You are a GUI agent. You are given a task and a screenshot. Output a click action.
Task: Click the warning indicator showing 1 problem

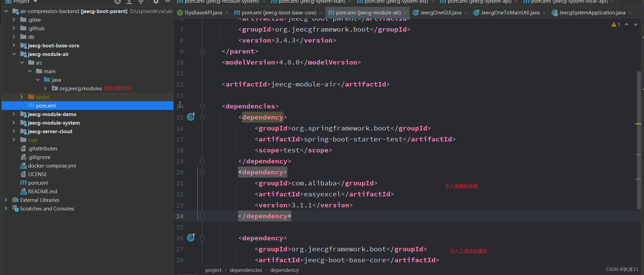click(x=616, y=24)
